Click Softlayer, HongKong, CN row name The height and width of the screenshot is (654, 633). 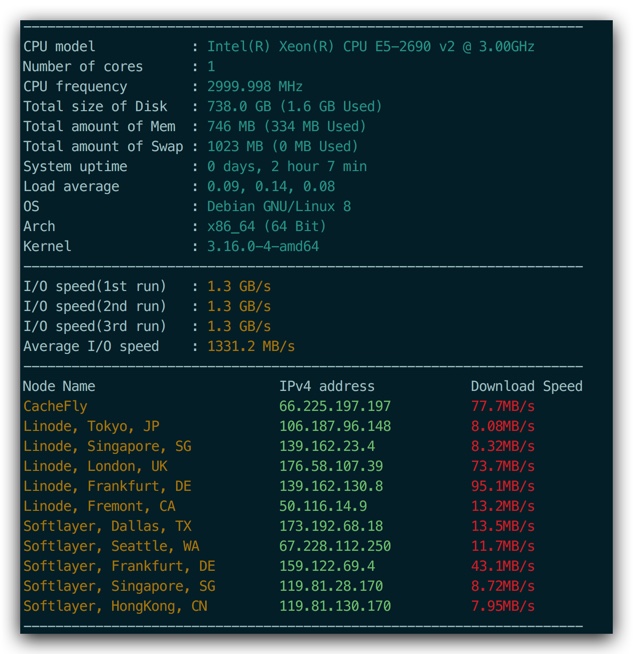115,606
